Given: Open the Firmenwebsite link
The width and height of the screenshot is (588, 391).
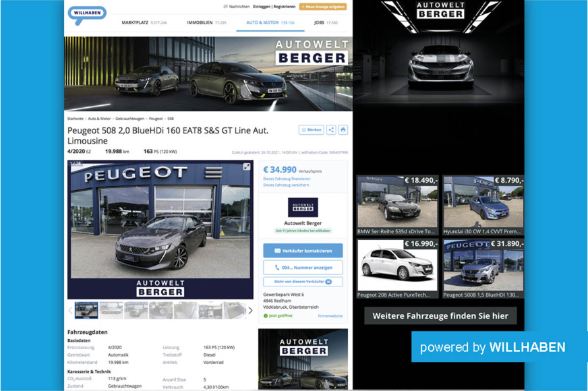Looking at the screenshot, I should (330, 315).
